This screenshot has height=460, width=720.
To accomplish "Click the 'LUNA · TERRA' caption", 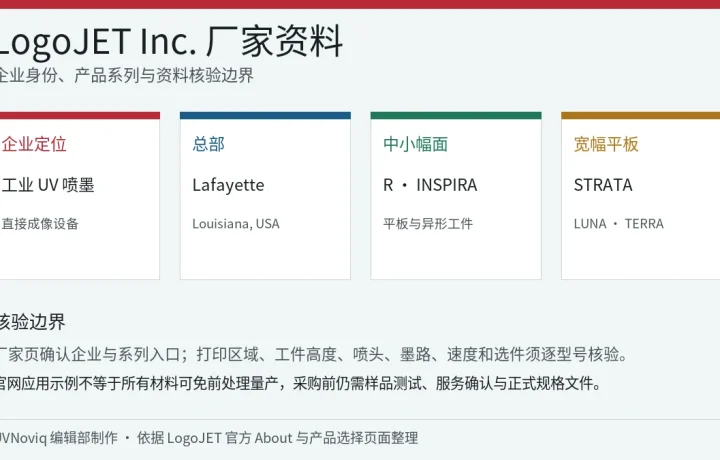I will [x=619, y=224].
